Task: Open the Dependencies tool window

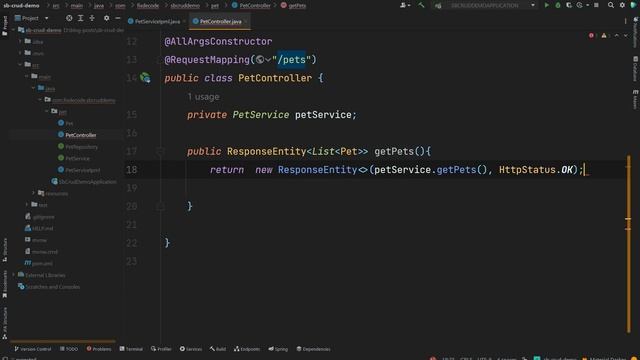Action: (x=313, y=349)
